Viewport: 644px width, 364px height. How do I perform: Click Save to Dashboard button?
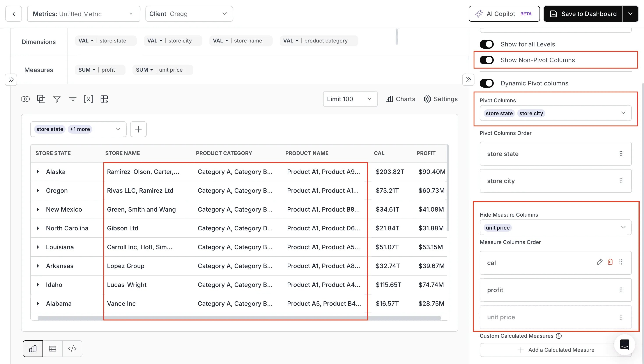click(x=583, y=14)
